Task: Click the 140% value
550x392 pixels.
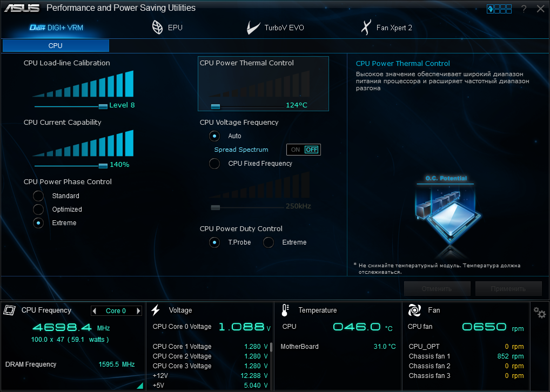Action: pyautogui.click(x=119, y=165)
